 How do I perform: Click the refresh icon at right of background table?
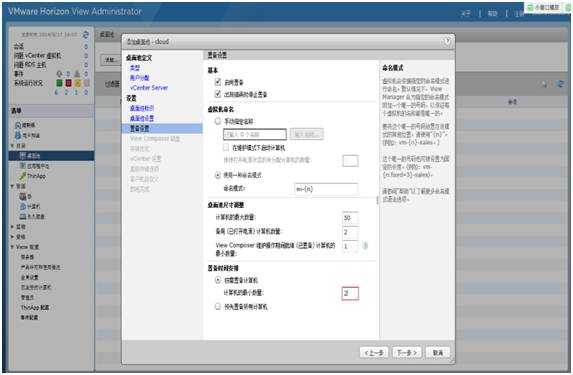[559, 84]
